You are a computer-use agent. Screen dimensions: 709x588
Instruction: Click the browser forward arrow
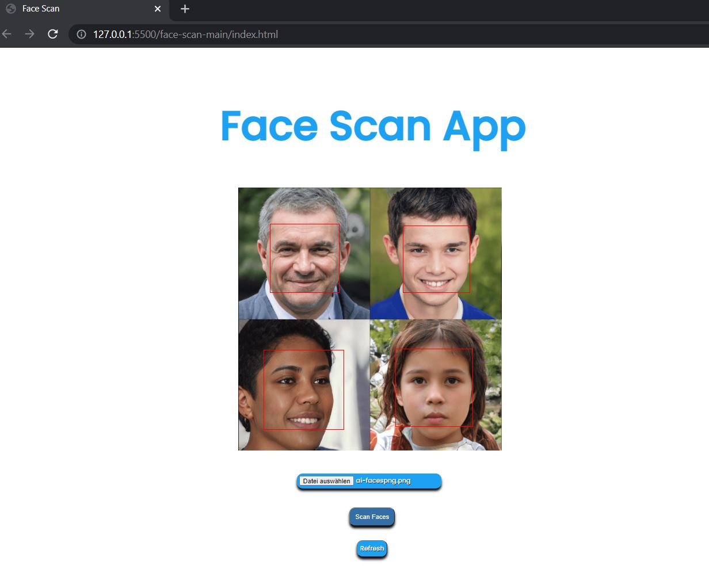pyautogui.click(x=29, y=34)
